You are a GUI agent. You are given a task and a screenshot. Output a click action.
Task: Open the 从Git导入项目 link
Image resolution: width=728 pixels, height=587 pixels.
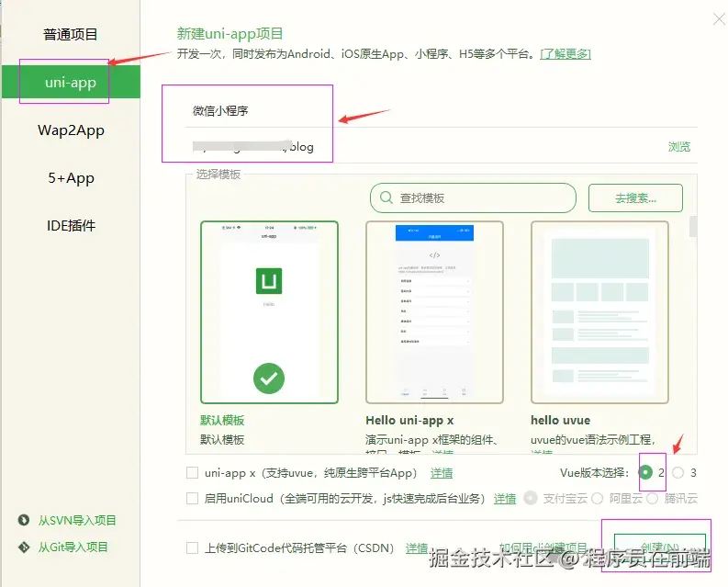(73, 547)
